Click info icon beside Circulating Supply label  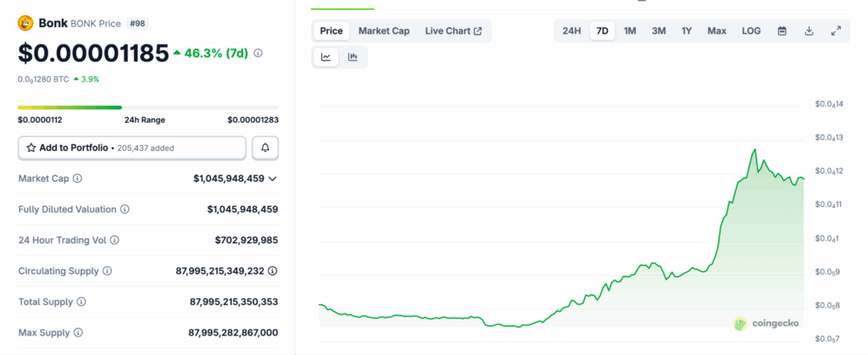coord(107,271)
